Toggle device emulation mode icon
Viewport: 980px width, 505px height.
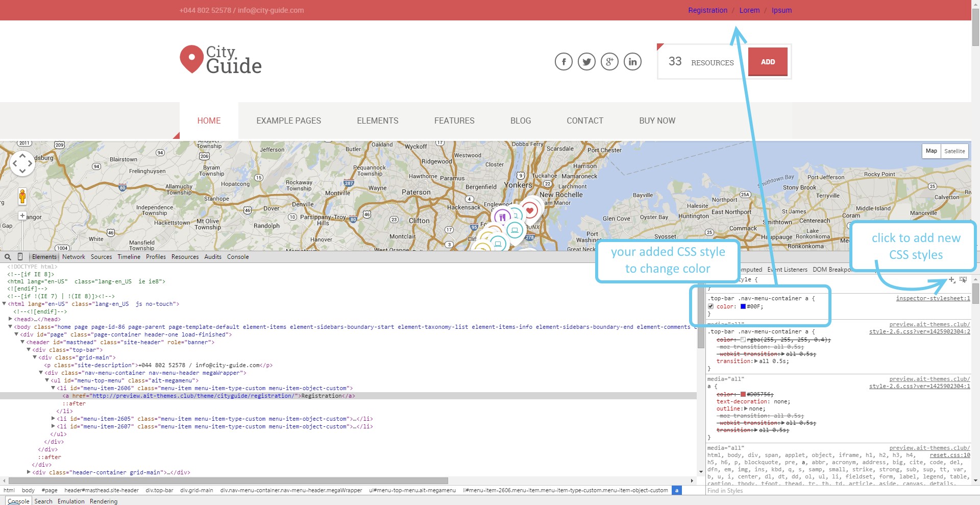pyautogui.click(x=19, y=257)
